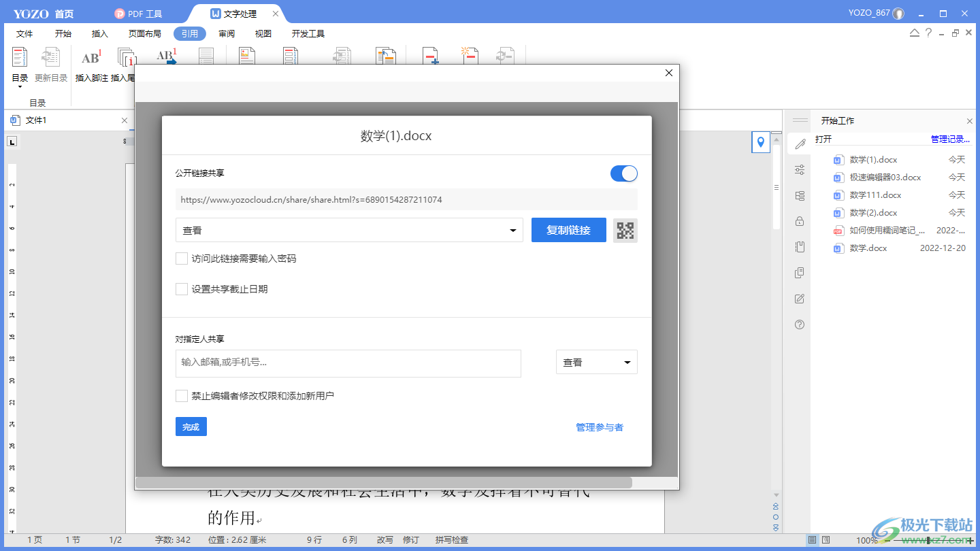Switch to the 开始 ribbon tab
This screenshot has width=980, height=551.
(x=63, y=33)
